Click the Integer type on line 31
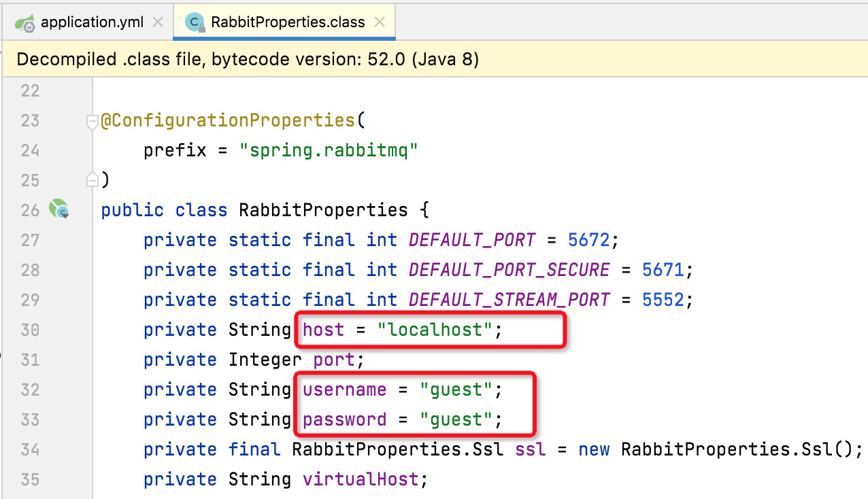 (x=265, y=360)
